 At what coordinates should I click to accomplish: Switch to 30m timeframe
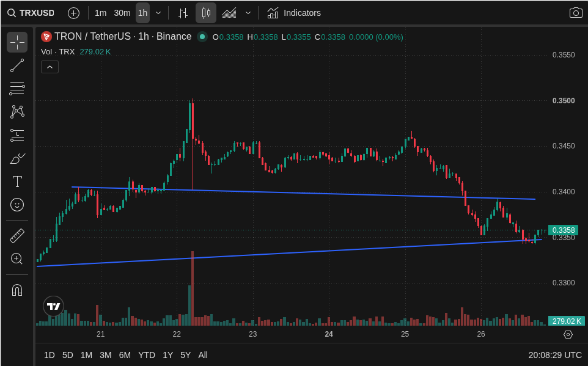pos(122,13)
